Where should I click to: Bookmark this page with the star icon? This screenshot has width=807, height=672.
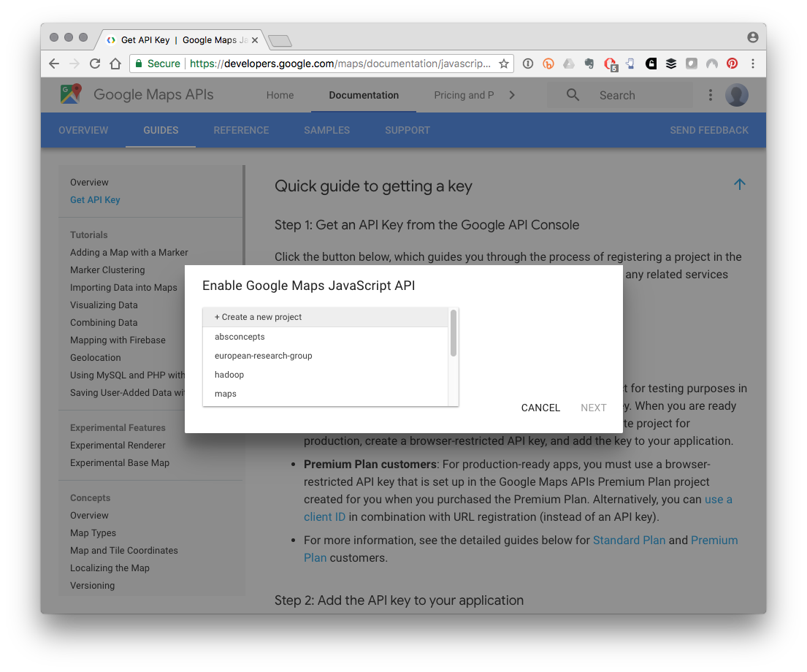pyautogui.click(x=504, y=64)
